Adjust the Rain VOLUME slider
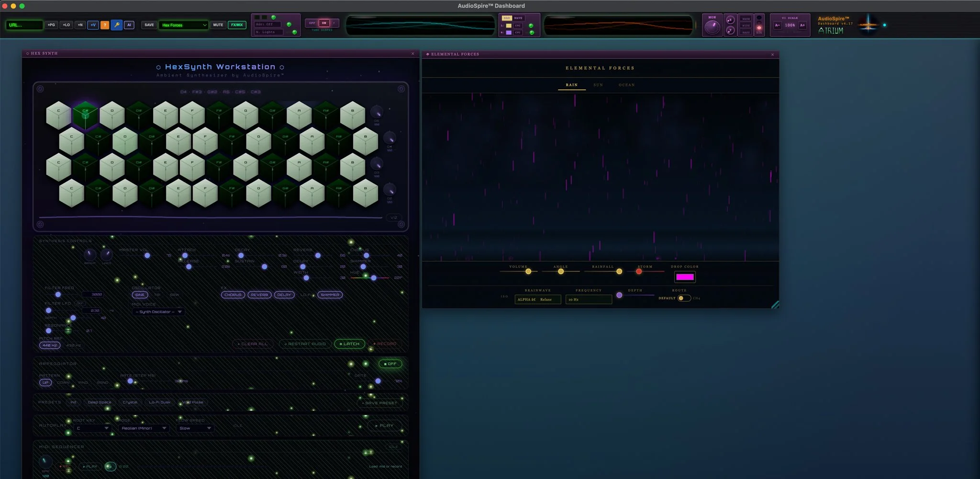Image resolution: width=980 pixels, height=479 pixels. (x=518, y=272)
